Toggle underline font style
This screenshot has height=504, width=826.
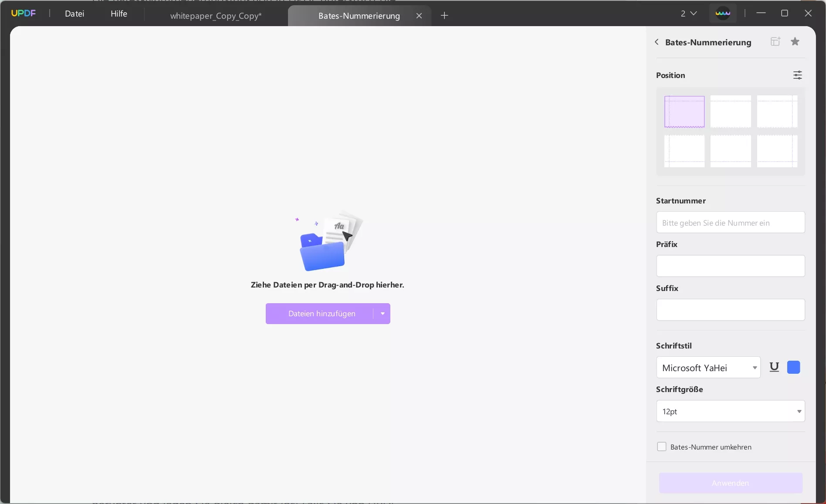pos(774,367)
